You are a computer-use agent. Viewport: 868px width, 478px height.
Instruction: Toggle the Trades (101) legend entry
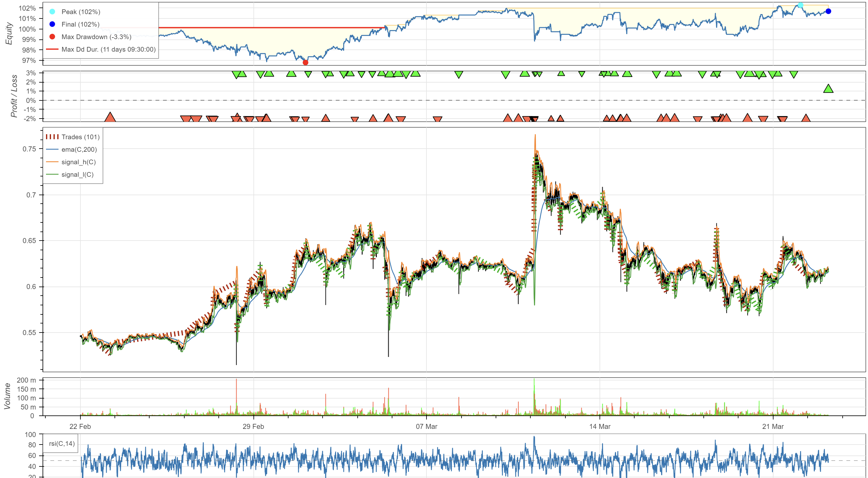[80, 137]
